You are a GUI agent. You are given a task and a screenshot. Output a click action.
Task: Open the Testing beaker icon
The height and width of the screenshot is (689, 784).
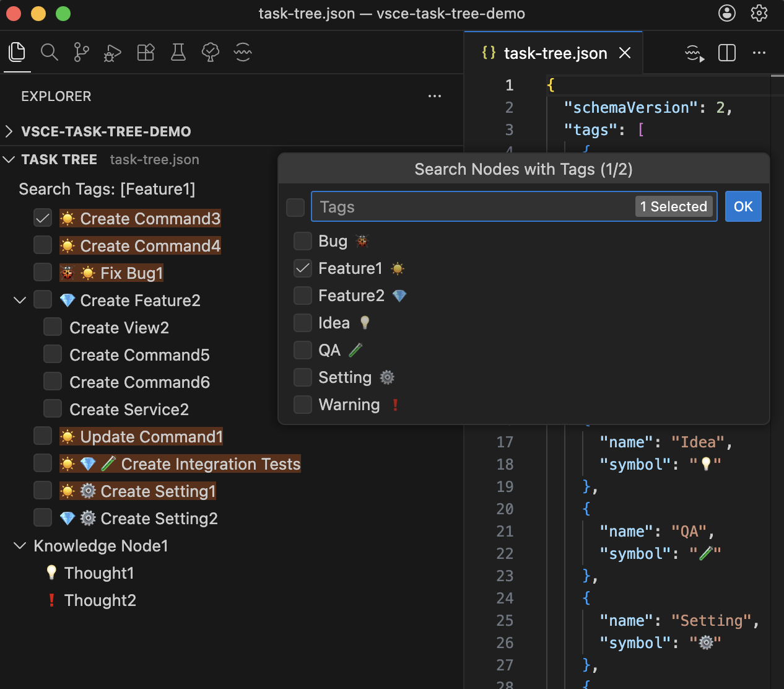click(178, 53)
